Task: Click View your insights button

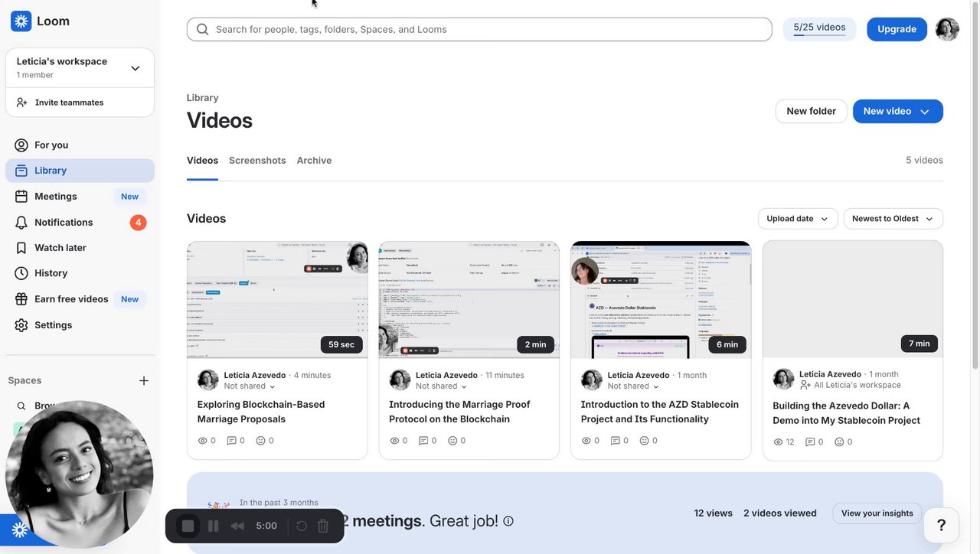Action: tap(877, 513)
